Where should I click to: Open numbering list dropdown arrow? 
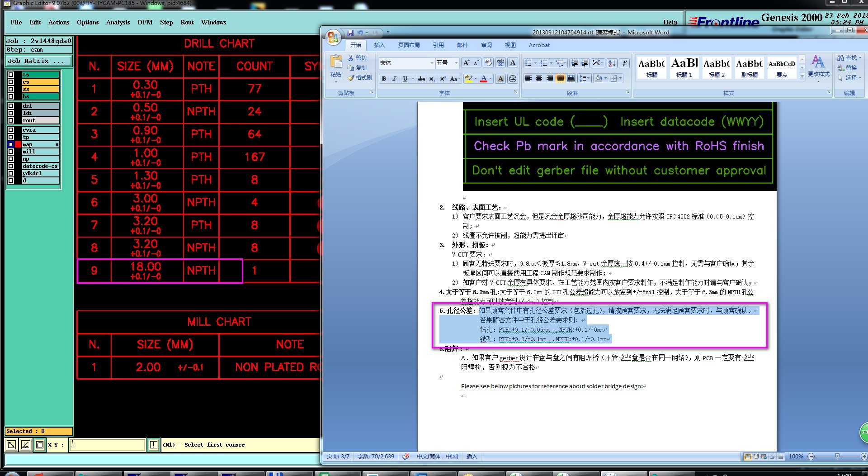(x=551, y=63)
